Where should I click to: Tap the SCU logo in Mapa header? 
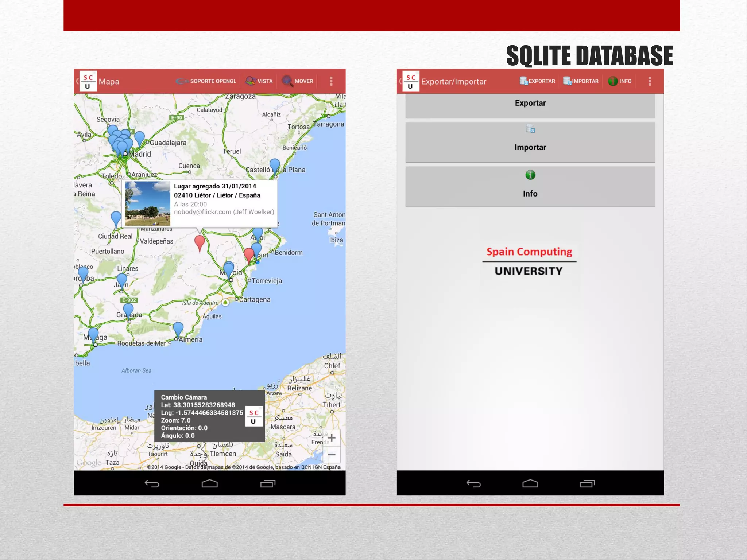[88, 81]
